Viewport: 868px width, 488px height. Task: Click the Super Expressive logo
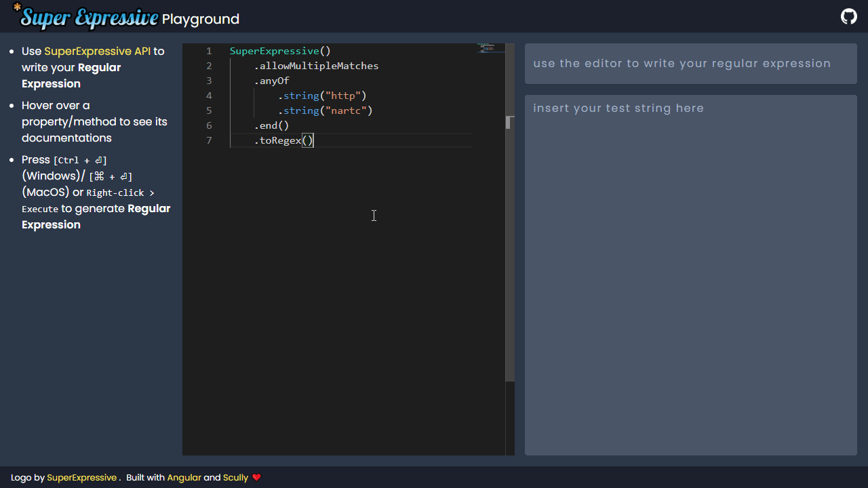point(85,16)
